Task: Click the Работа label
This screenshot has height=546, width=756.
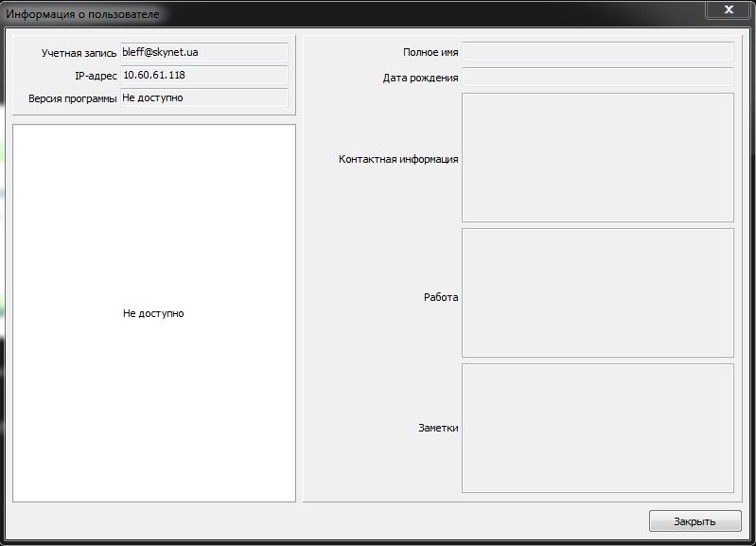Action: pyautogui.click(x=441, y=298)
